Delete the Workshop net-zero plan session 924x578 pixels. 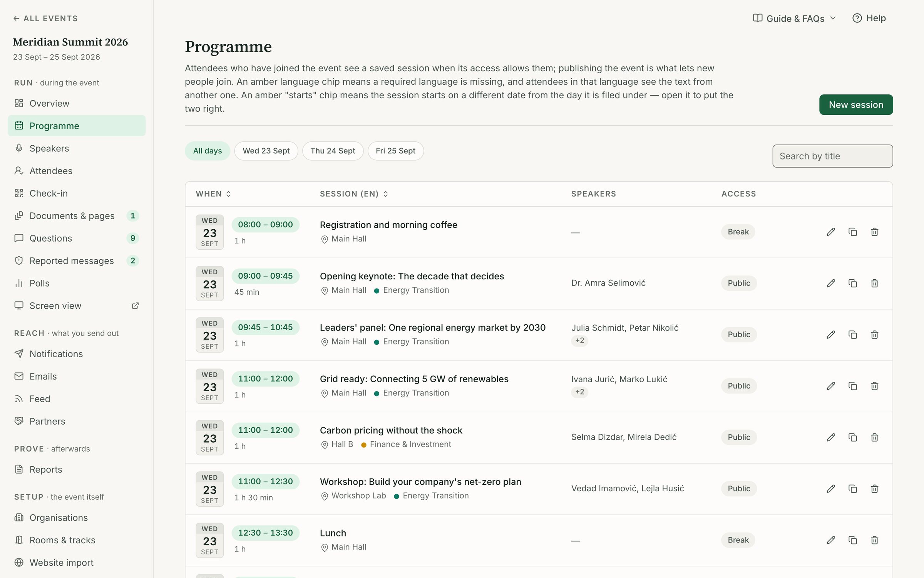(x=875, y=489)
